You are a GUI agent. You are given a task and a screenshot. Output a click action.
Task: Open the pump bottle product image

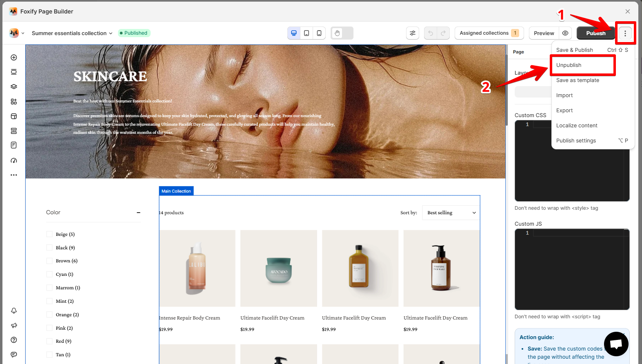click(442, 269)
